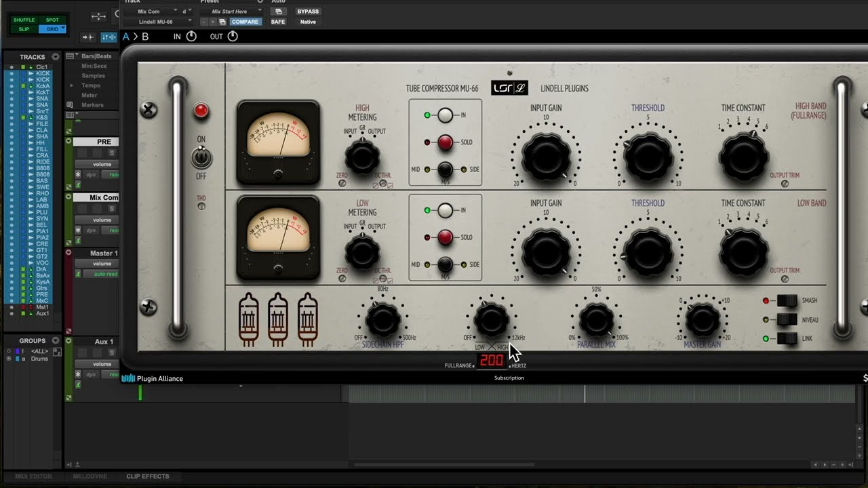Click the LOW/HIGH crossover frequency knob
This screenshot has width=868, height=488.
tap(492, 320)
